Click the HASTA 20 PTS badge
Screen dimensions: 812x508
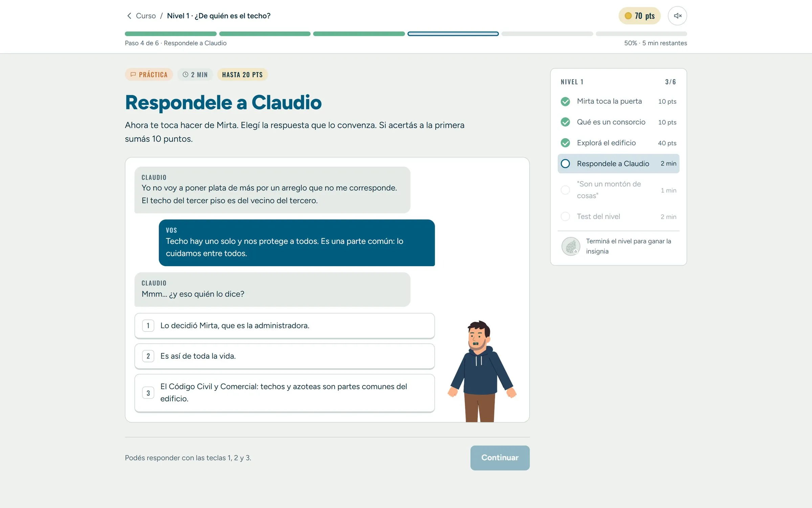point(242,75)
